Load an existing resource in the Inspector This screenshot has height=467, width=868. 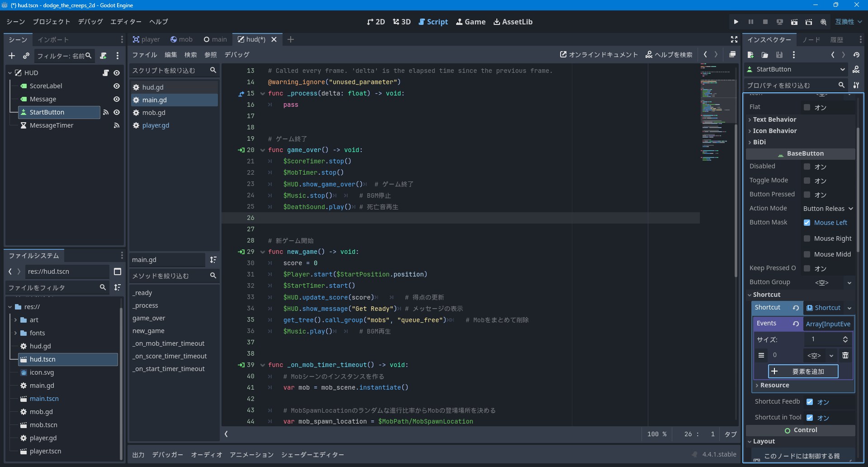[765, 55]
